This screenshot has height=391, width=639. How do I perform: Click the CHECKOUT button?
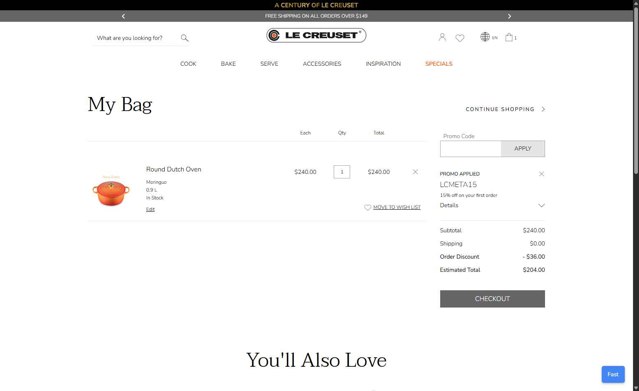pos(492,299)
